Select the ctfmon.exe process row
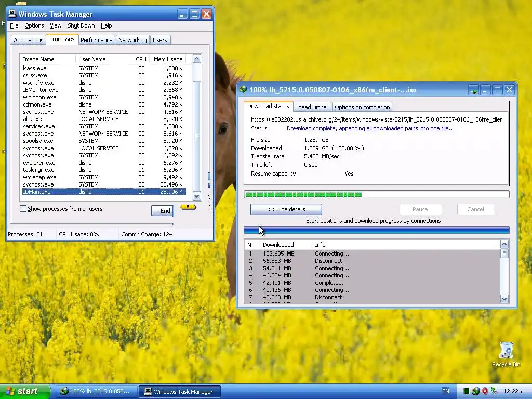Image resolution: width=532 pixels, height=399 pixels. pyautogui.click(x=104, y=104)
